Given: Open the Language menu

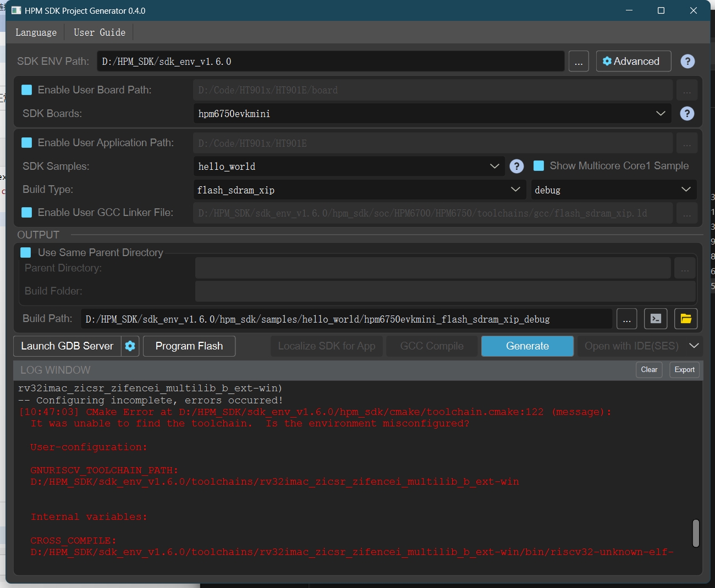Looking at the screenshot, I should click(x=36, y=32).
